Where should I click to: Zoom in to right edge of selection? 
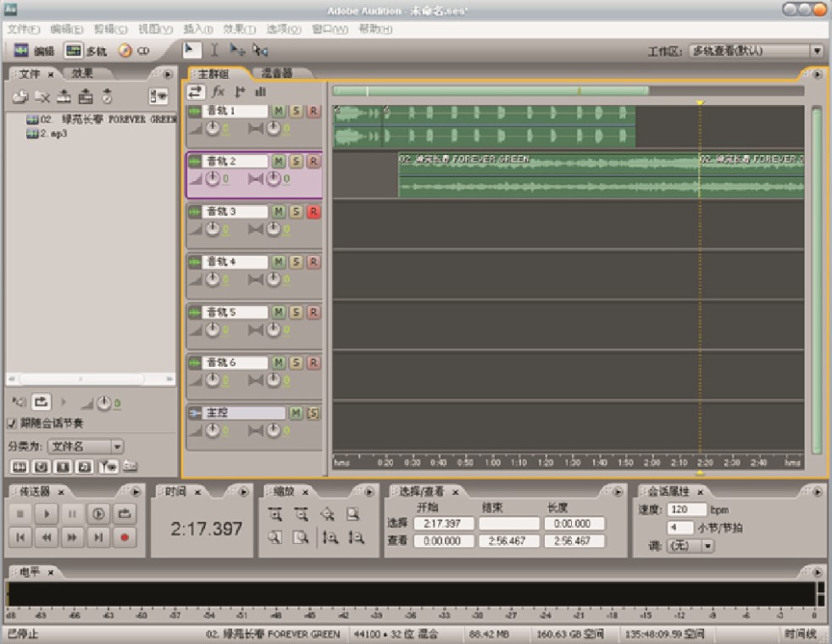301,537
